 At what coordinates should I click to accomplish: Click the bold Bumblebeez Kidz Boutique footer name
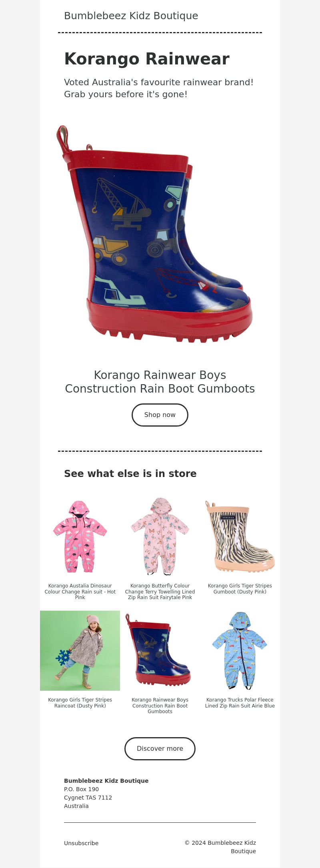click(x=106, y=781)
